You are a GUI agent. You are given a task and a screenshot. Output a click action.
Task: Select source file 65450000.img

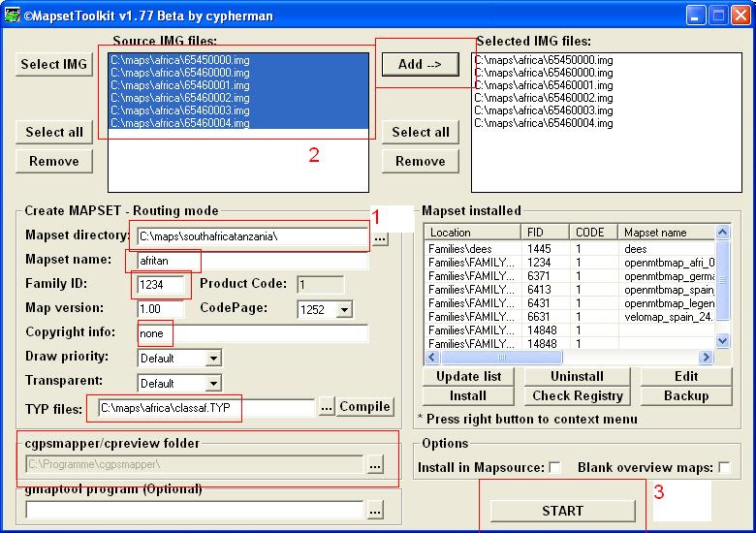point(238,60)
